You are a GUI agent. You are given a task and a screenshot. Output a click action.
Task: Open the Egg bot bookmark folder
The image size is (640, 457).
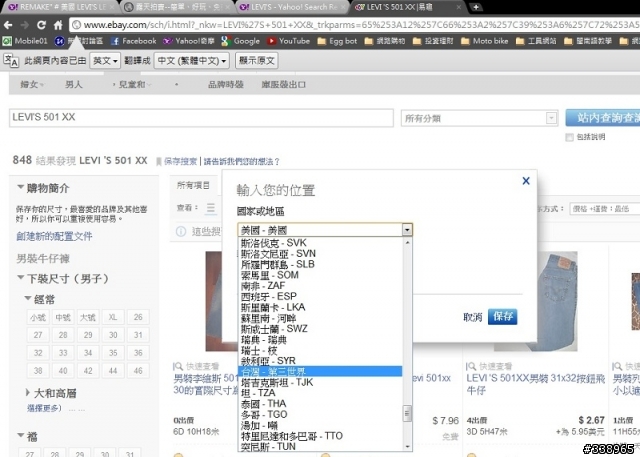tap(337, 41)
